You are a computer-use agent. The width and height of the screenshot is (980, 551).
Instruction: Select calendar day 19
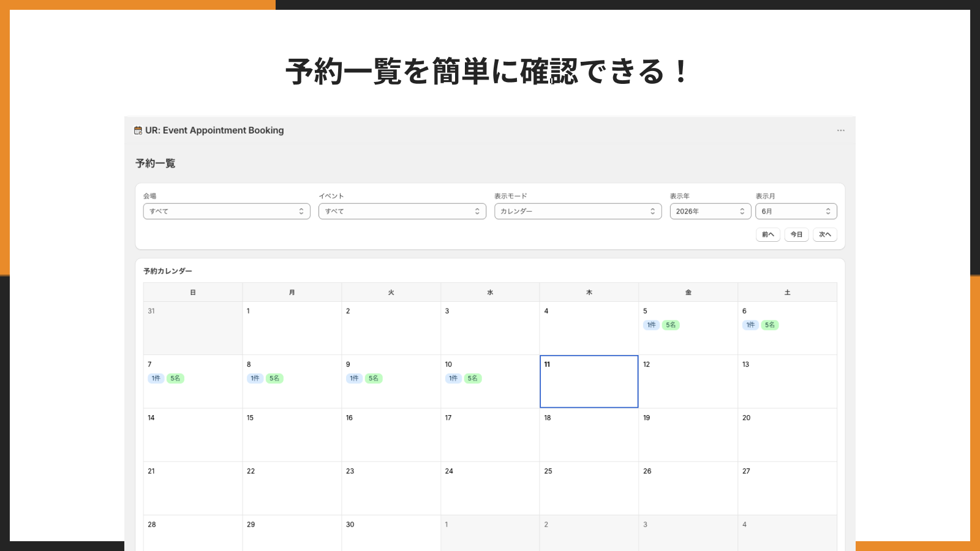688,435
